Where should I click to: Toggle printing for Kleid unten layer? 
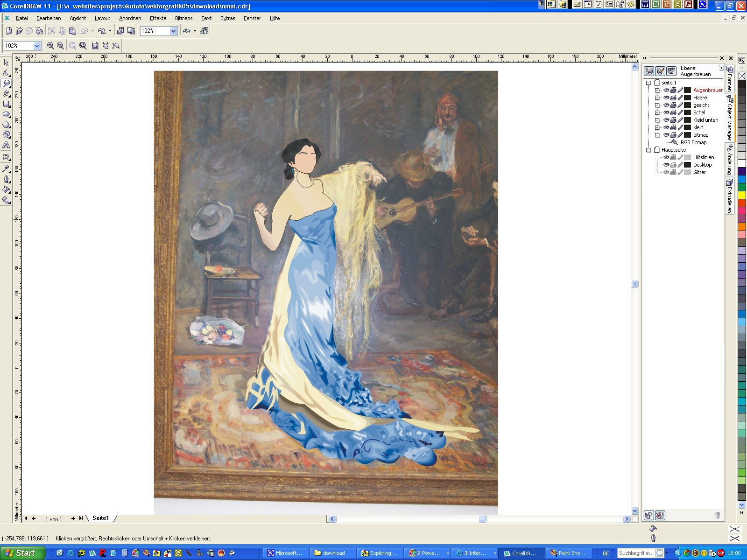[673, 120]
